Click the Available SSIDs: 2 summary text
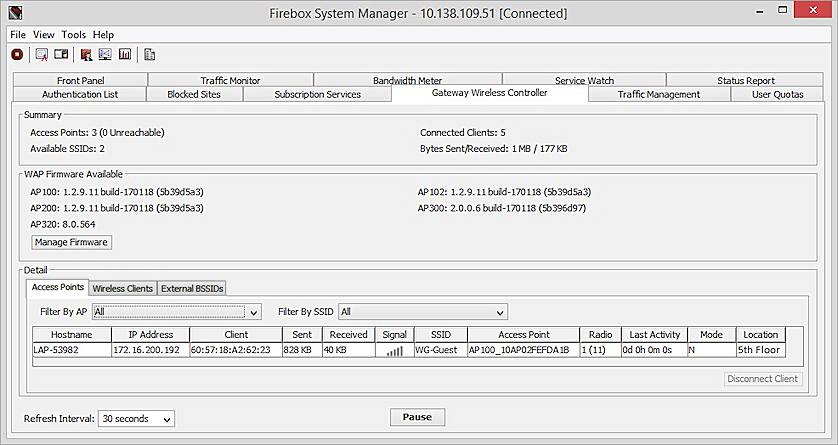Viewport: 838px width, 445px height. point(67,149)
